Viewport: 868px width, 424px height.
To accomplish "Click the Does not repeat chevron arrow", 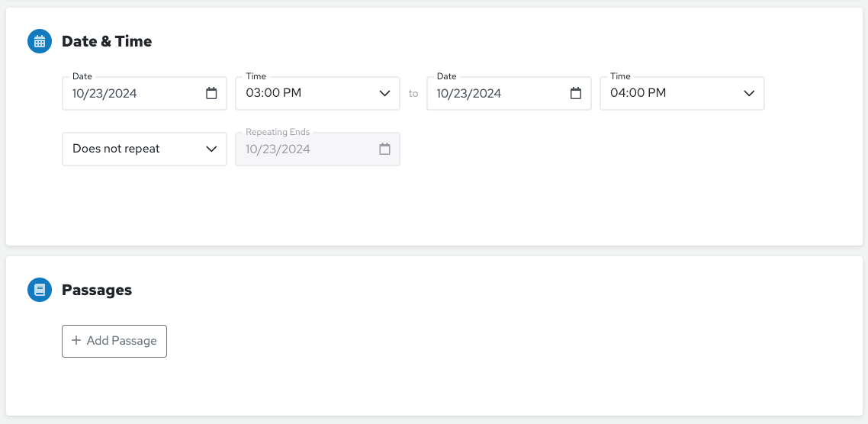I will (x=211, y=149).
